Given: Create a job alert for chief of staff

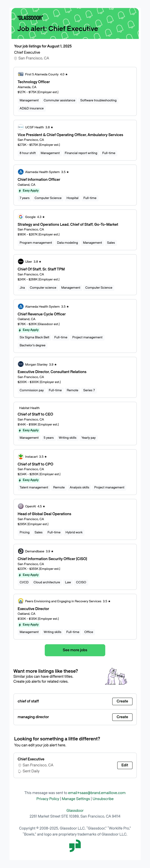Looking at the screenshot, I should click(122, 701).
